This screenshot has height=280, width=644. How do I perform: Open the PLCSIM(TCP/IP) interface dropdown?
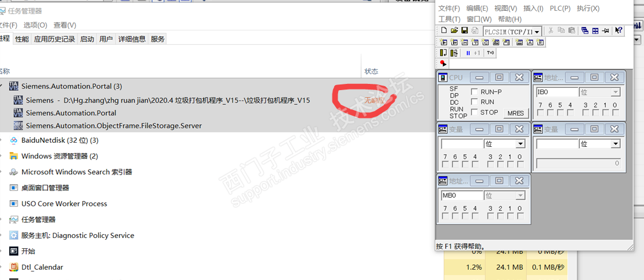(537, 31)
